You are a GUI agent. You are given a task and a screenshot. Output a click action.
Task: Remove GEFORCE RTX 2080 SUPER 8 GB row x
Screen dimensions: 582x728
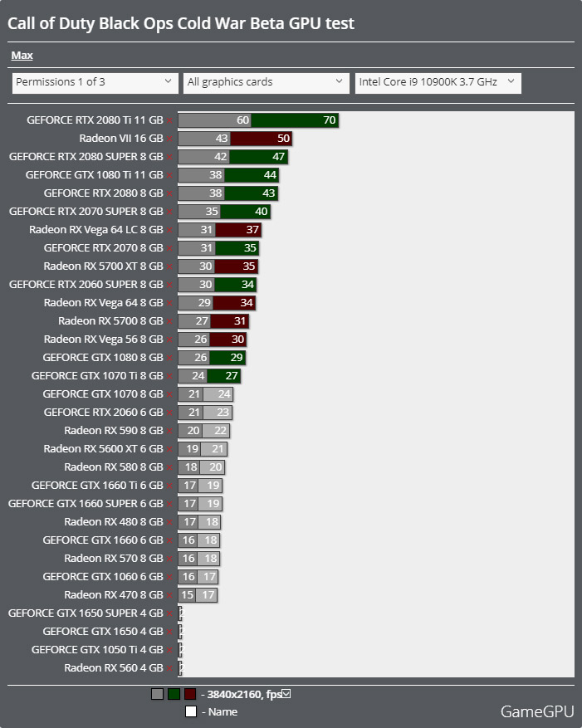coord(169,157)
